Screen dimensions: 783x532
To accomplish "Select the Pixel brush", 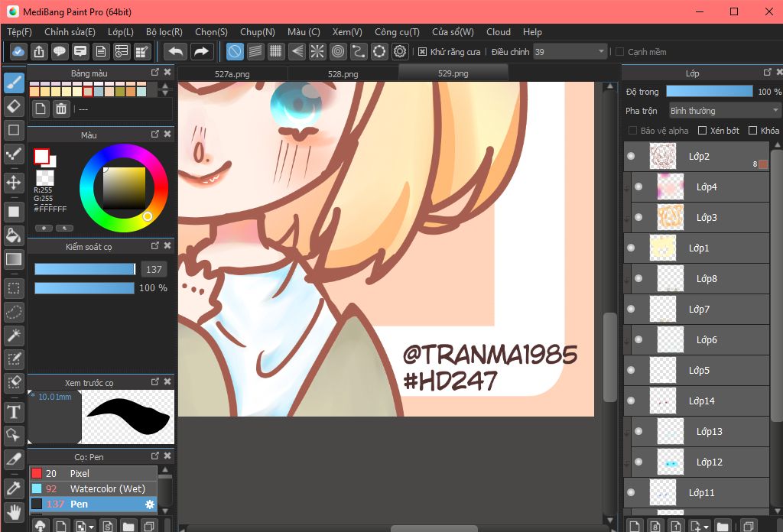I will click(93, 473).
